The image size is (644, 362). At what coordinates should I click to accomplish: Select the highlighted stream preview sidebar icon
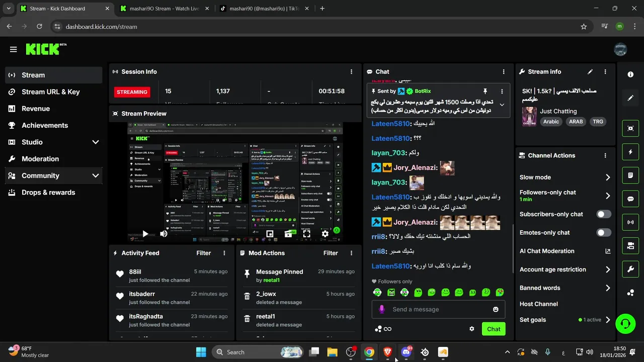630,128
